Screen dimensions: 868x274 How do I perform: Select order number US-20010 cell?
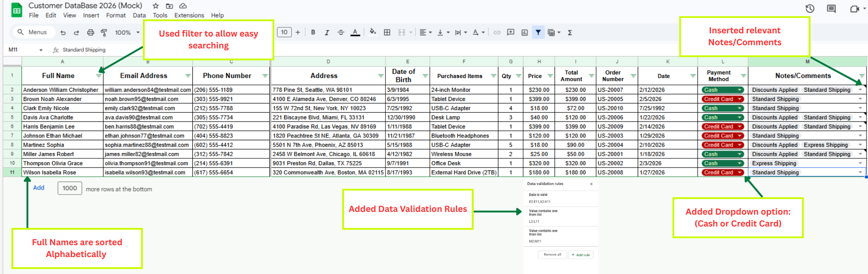point(617,108)
